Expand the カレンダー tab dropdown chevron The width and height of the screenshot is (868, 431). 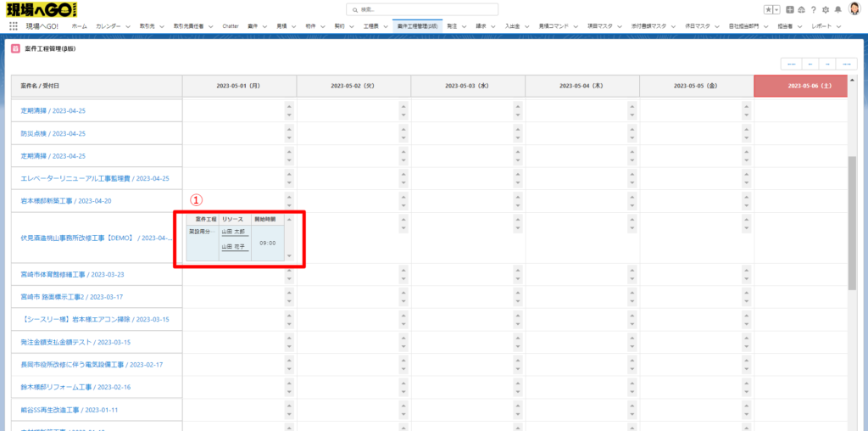pos(128,26)
